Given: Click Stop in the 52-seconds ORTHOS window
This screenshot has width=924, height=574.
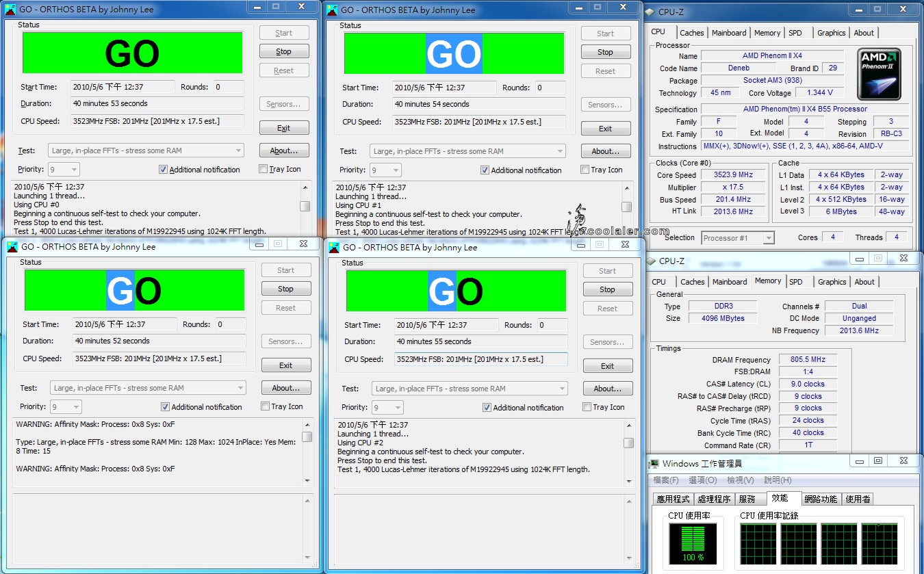Looking at the screenshot, I should pyautogui.click(x=286, y=289).
